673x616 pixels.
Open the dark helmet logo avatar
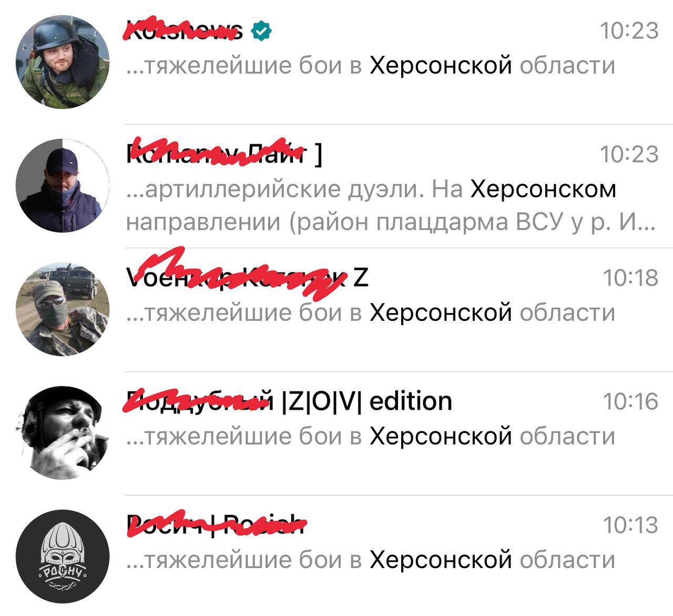pos(63,557)
